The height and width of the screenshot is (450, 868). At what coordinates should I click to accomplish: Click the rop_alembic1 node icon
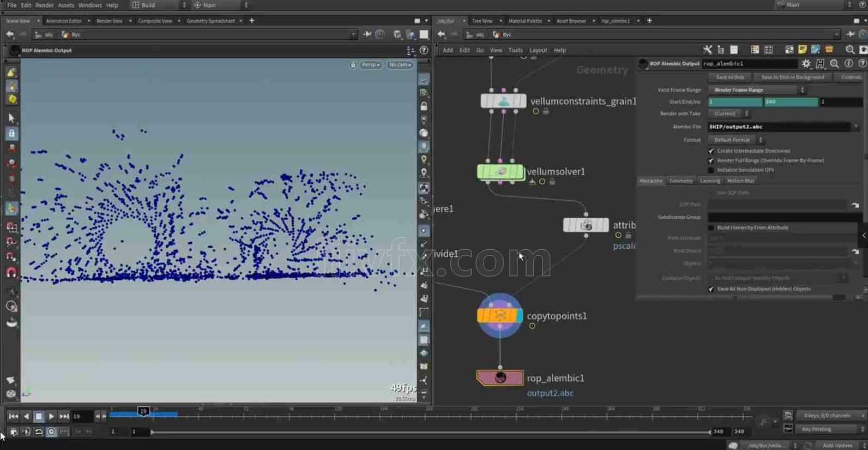[500, 377]
